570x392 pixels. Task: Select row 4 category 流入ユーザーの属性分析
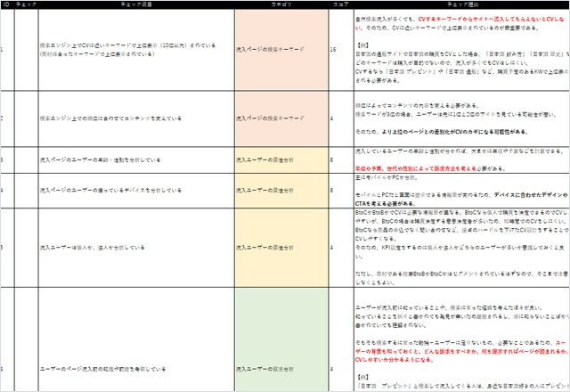(281, 191)
